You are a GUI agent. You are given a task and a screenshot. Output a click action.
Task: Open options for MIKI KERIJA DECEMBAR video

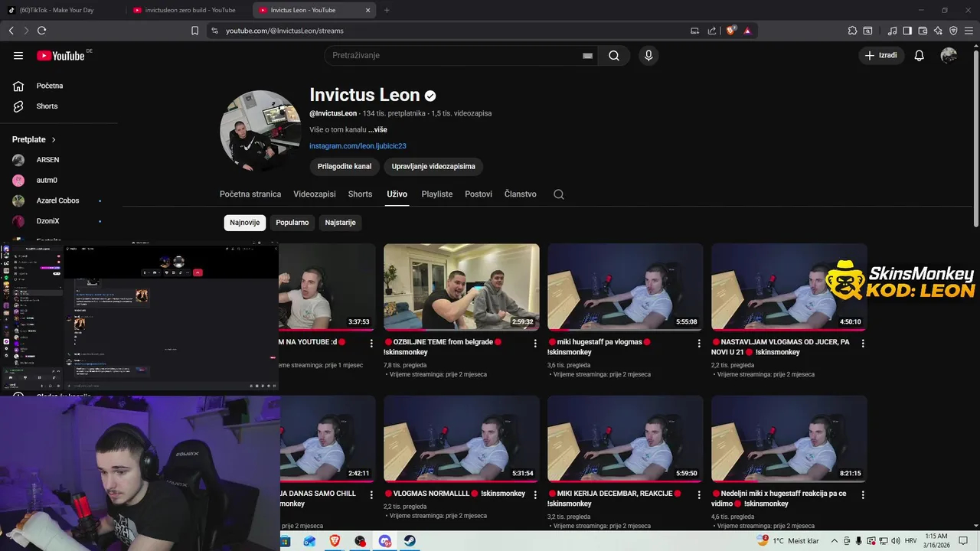(699, 495)
